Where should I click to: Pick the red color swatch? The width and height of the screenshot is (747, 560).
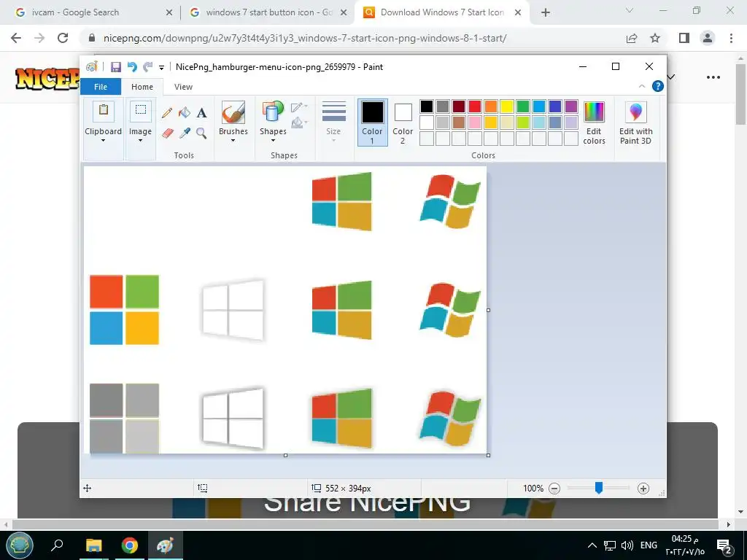click(475, 106)
